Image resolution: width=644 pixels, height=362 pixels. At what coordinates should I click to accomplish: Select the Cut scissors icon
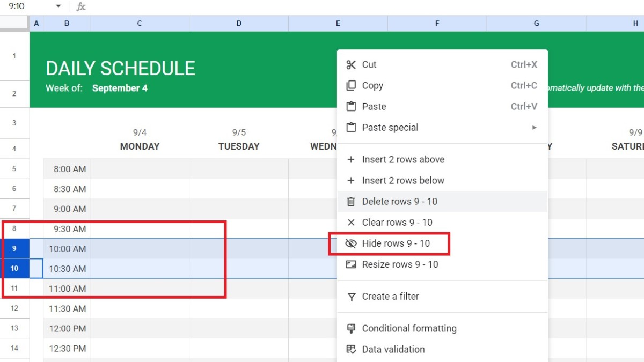coord(352,64)
